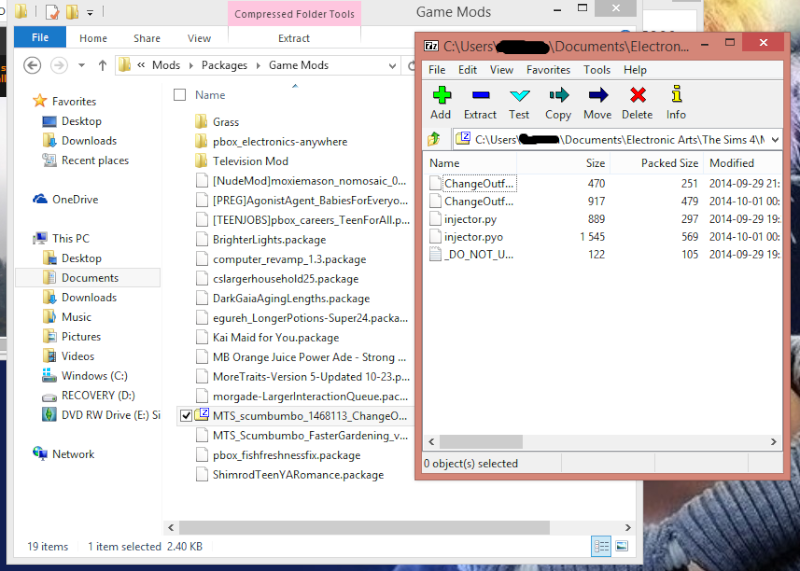
Task: Open the 7-Zip Favorites menu
Action: [548, 70]
